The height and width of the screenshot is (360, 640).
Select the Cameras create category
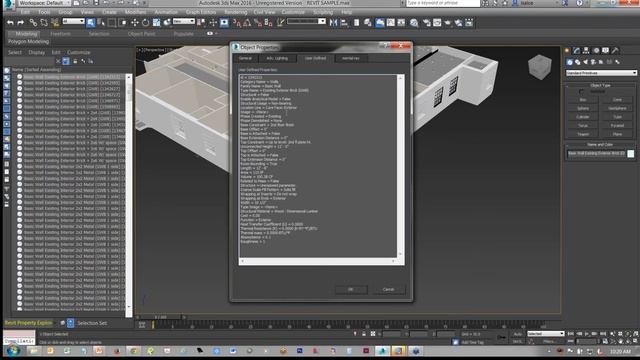tap(593, 62)
